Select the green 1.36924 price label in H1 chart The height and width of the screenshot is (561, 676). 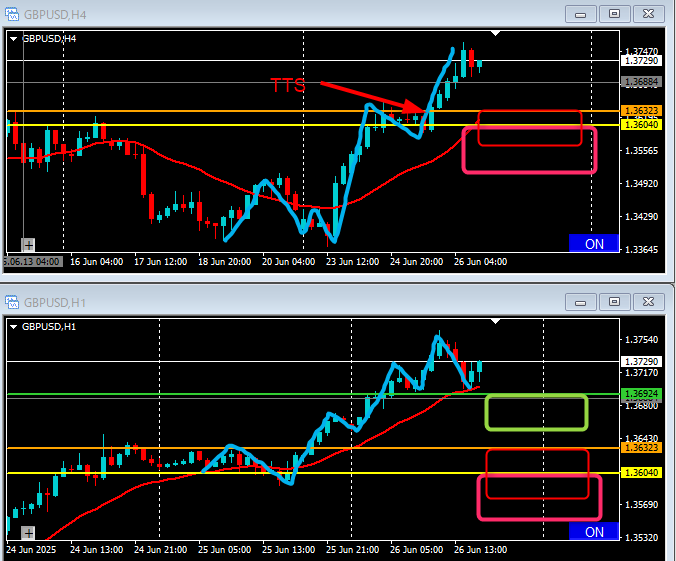tap(642, 394)
